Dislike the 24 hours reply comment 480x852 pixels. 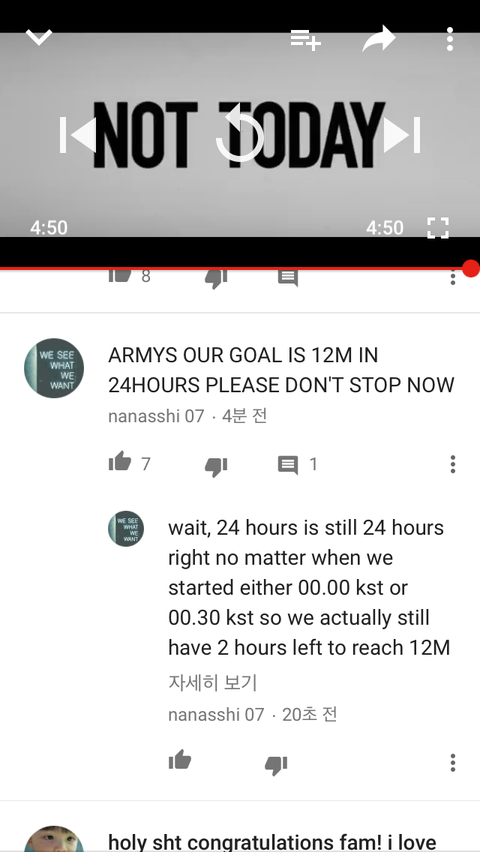point(276,765)
